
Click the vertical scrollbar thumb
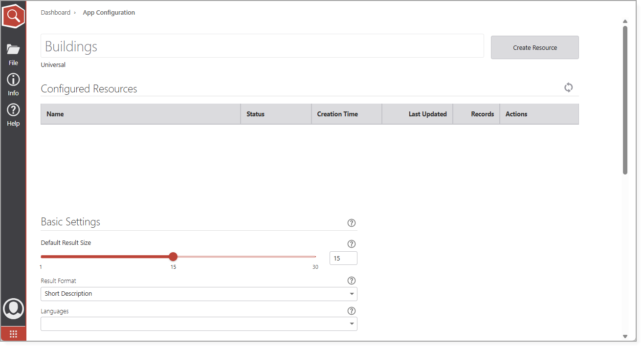pos(625,100)
